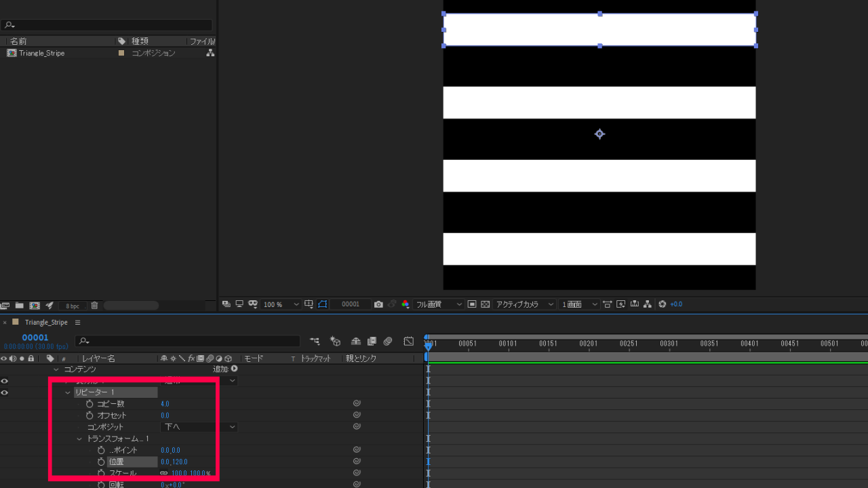
Task: Click the 位置 value 0.0,120.0
Action: [x=174, y=462]
